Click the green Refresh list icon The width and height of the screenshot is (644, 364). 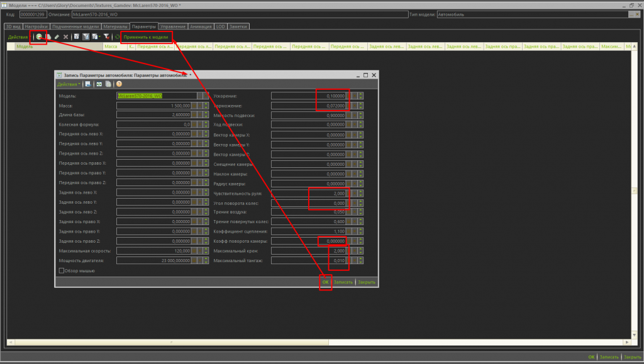(118, 37)
